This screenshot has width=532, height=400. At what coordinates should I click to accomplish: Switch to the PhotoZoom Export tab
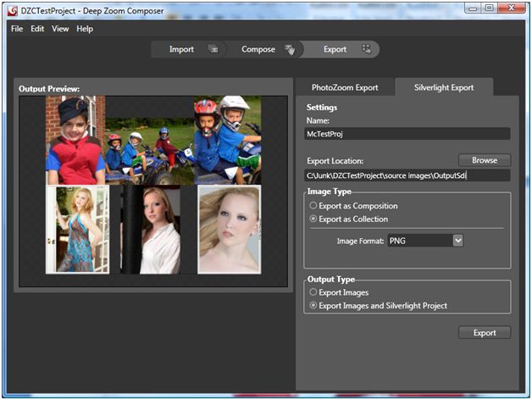[344, 87]
